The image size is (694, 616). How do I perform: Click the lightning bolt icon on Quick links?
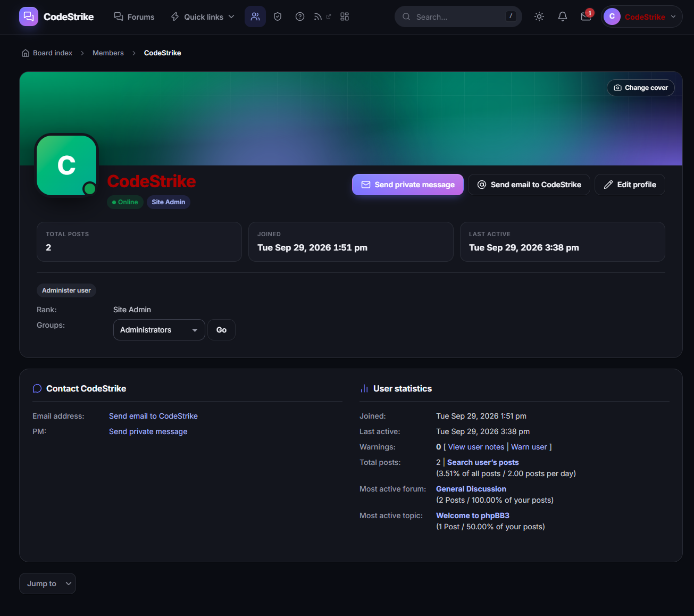point(175,16)
